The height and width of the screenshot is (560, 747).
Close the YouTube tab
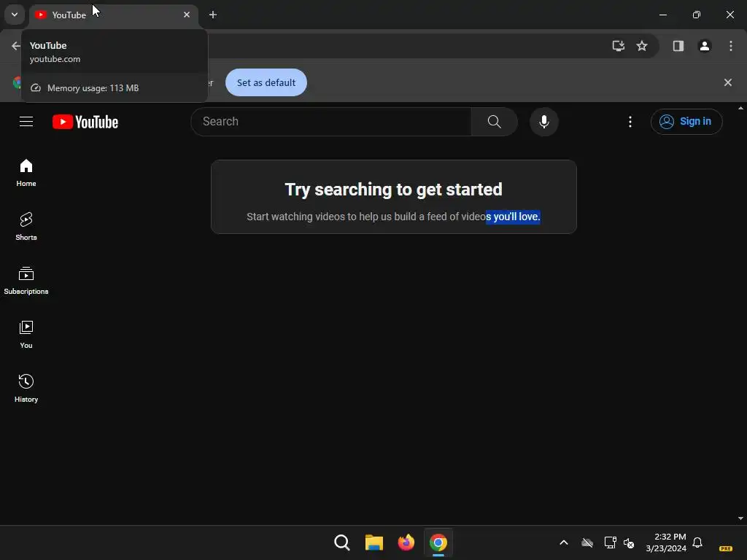[x=186, y=15]
